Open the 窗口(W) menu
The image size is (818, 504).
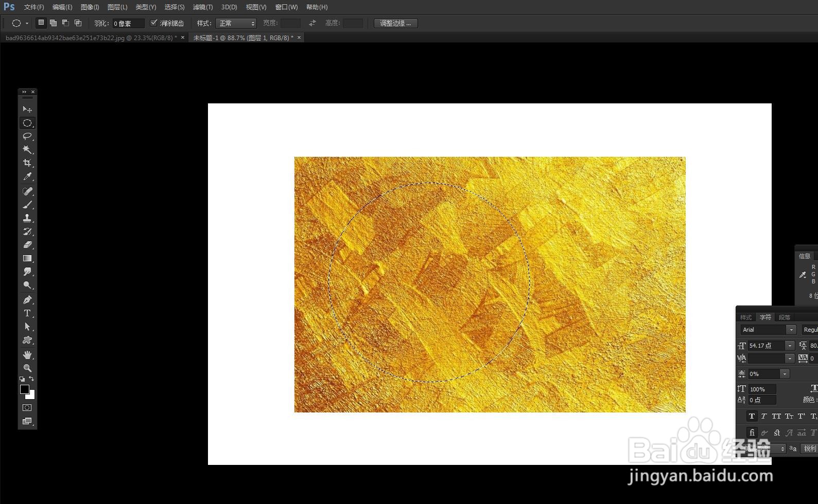coord(286,7)
